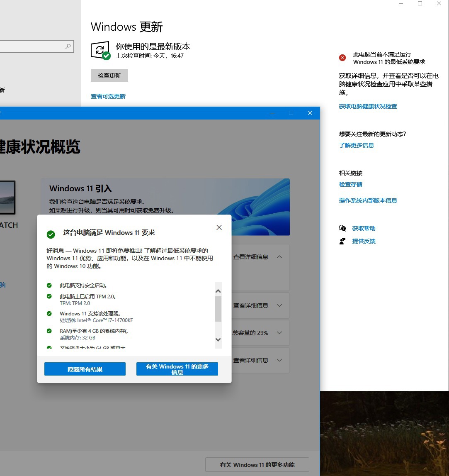This screenshot has height=476, width=449.
Task: Click the 系统内存: 32 GB text
Action: click(x=78, y=337)
